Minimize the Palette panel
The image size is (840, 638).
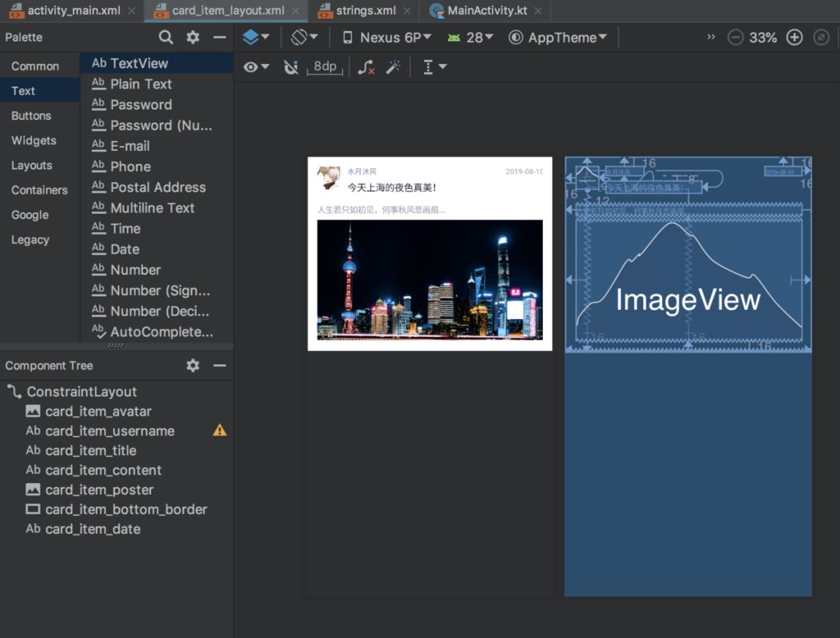[x=220, y=37]
